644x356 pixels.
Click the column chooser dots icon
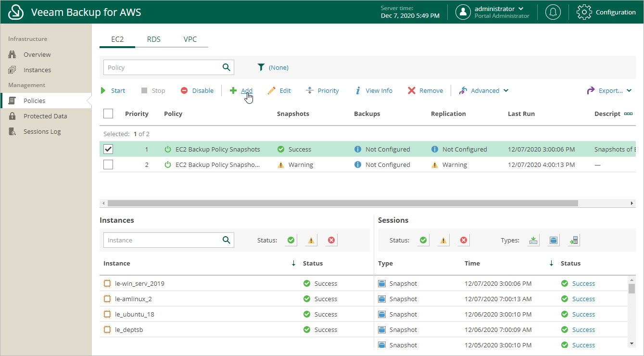[x=628, y=114]
